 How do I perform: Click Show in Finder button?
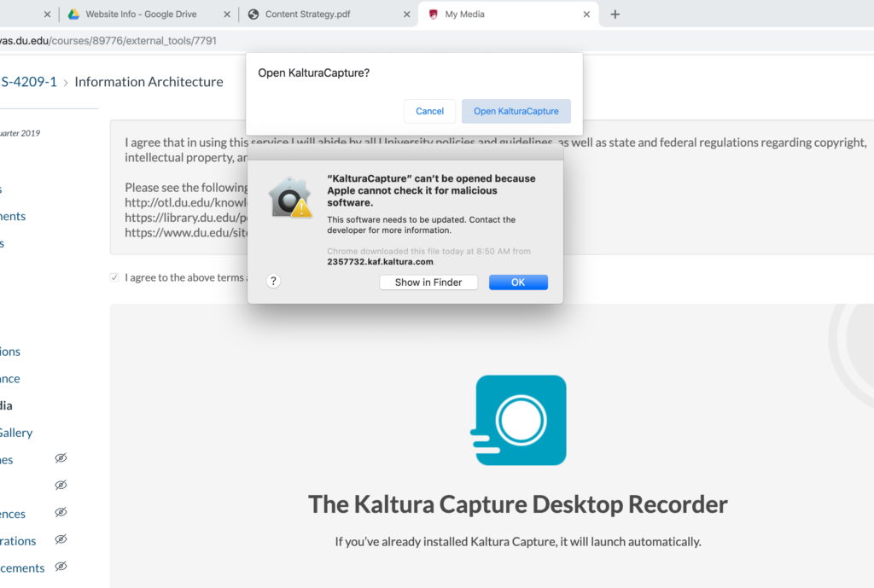tap(428, 282)
